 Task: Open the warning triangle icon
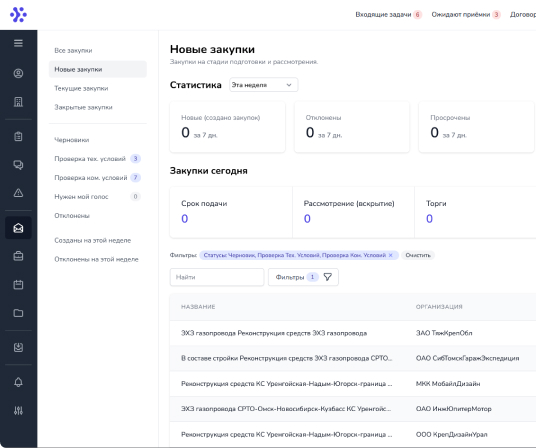click(x=18, y=193)
